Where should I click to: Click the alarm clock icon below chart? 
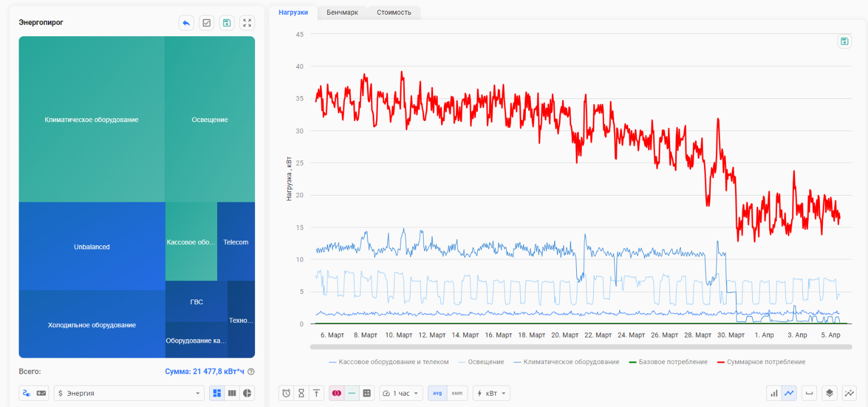(286, 393)
